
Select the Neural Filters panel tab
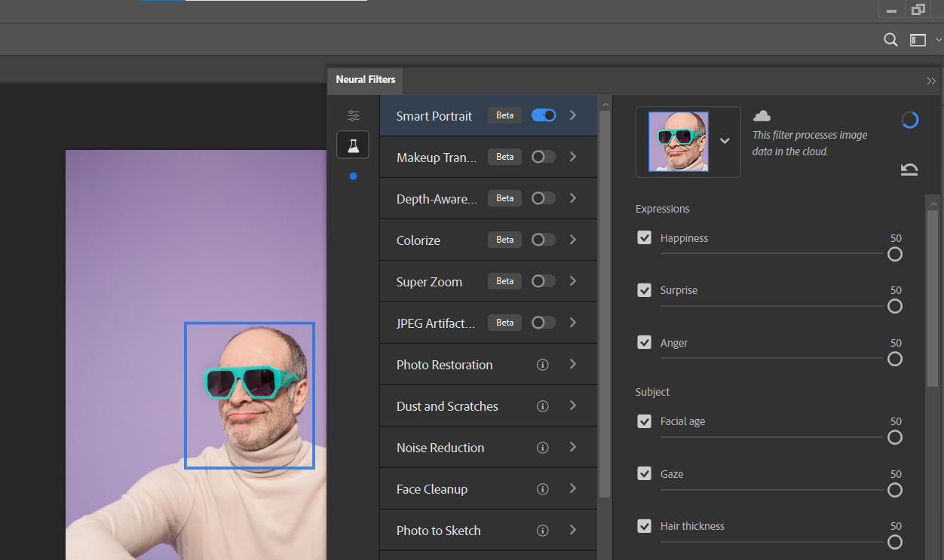pos(366,80)
